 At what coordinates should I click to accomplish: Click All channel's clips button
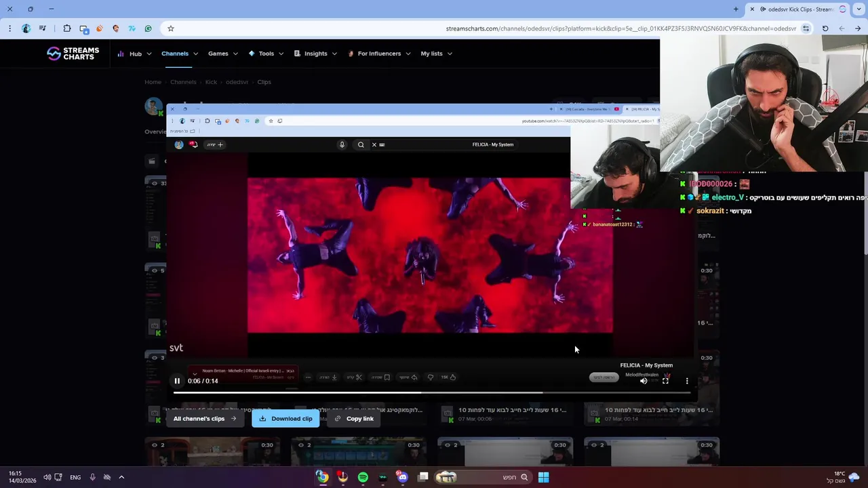(x=205, y=419)
